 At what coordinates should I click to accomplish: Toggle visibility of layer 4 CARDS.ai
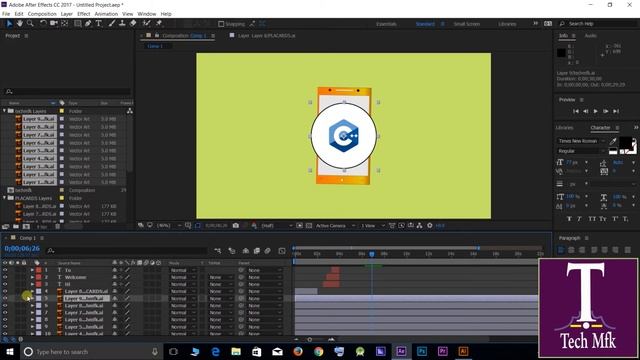click(x=5, y=291)
